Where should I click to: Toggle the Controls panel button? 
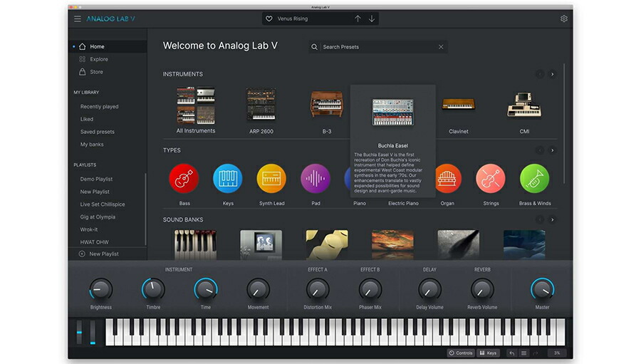461,353
